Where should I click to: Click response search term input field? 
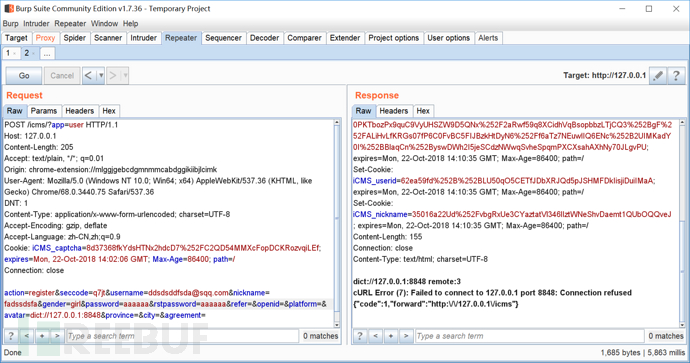pos(529,336)
